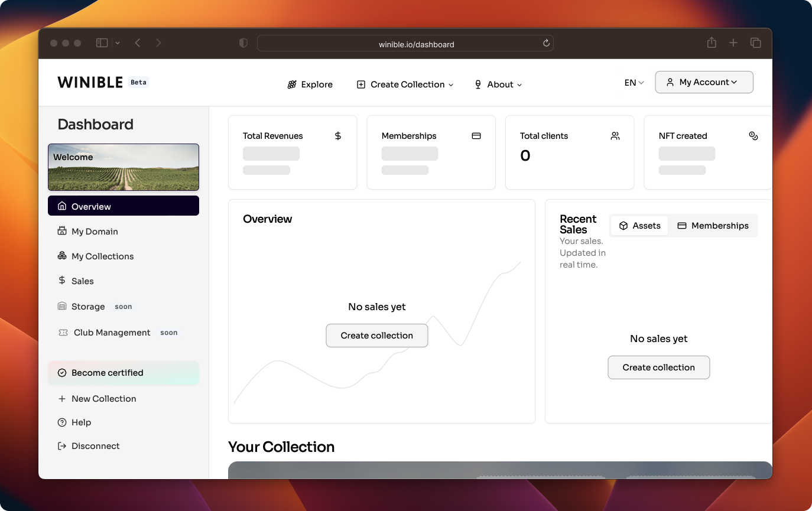Image resolution: width=812 pixels, height=511 pixels.
Task: Click the Club Management sidebar item
Action: [x=105, y=333]
